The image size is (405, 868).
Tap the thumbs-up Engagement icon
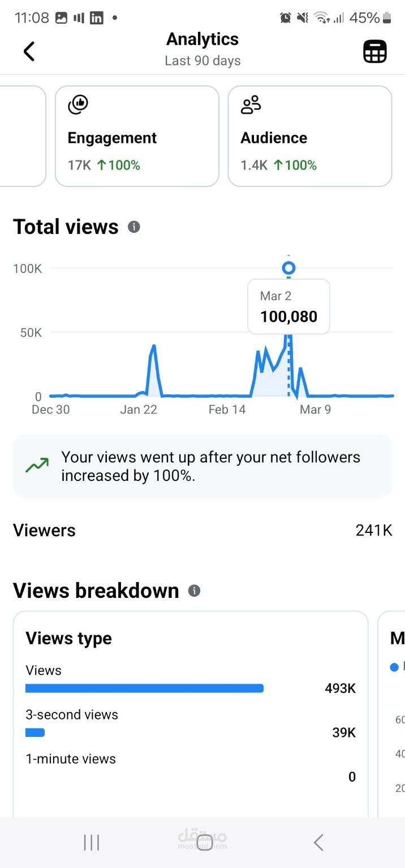coord(78,104)
